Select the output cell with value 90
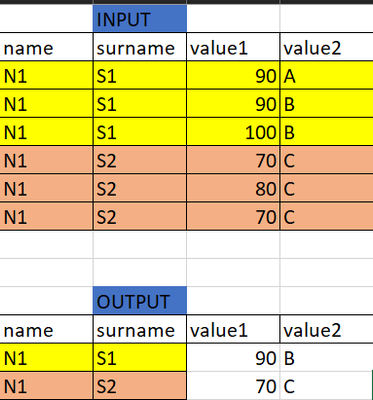Viewport: 373px width, 400px height. coord(233,357)
